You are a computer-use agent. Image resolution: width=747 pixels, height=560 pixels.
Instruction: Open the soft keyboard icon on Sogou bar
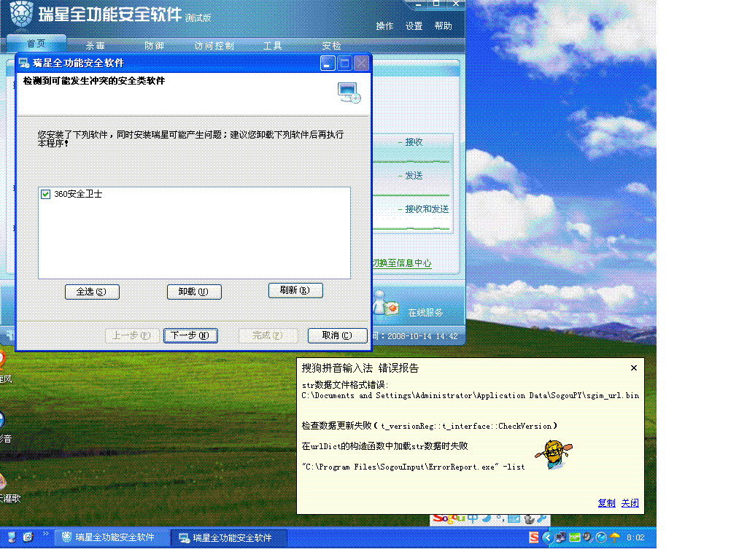click(x=514, y=518)
